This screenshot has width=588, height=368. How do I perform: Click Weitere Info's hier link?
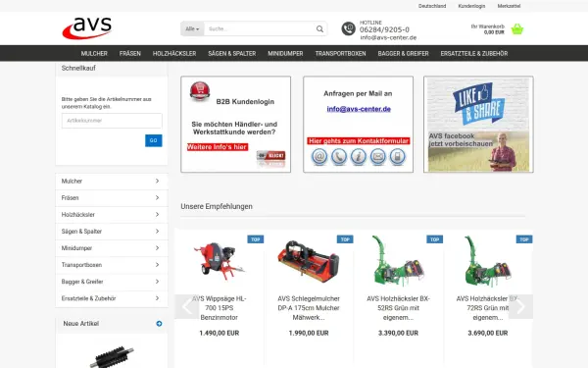pos(218,147)
